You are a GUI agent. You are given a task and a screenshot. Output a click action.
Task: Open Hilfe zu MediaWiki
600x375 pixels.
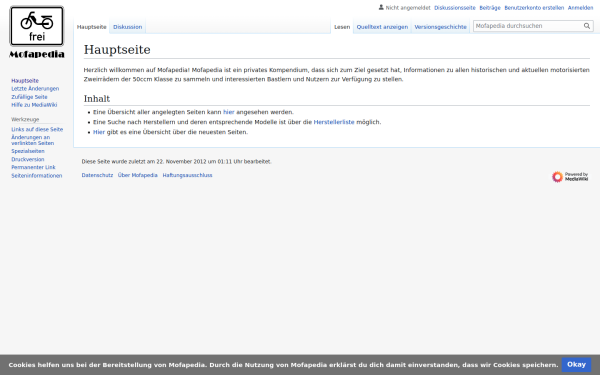coord(34,105)
